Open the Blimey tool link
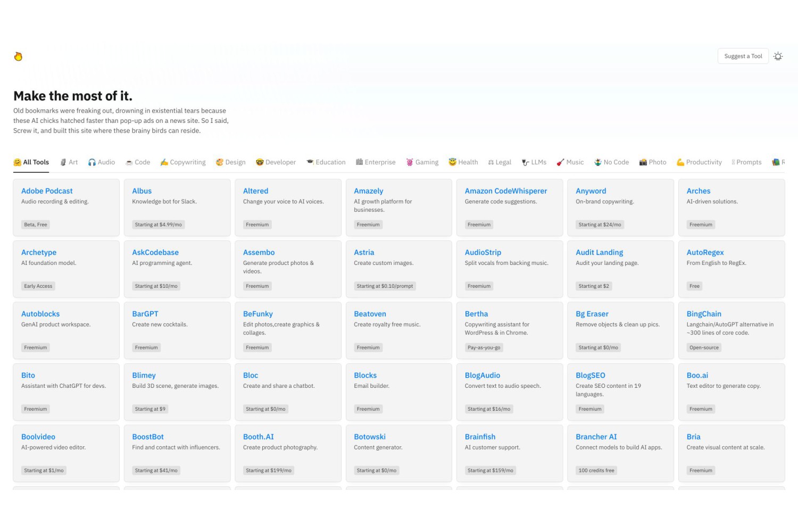Image resolution: width=798 pixels, height=532 pixels. (144, 376)
